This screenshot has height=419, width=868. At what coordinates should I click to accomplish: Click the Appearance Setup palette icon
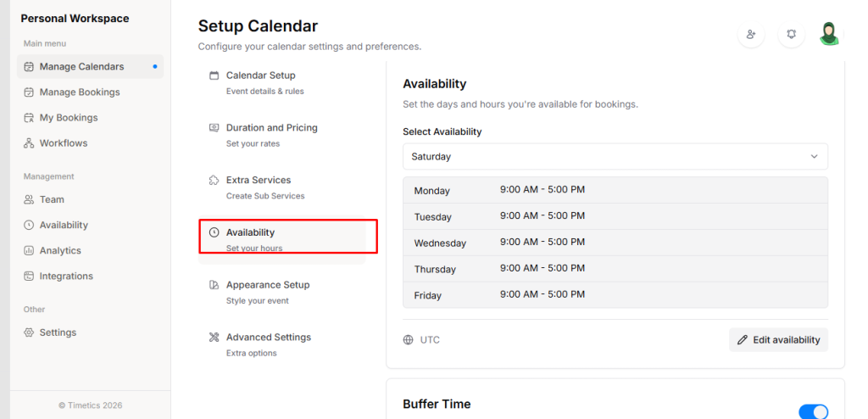[x=214, y=285]
